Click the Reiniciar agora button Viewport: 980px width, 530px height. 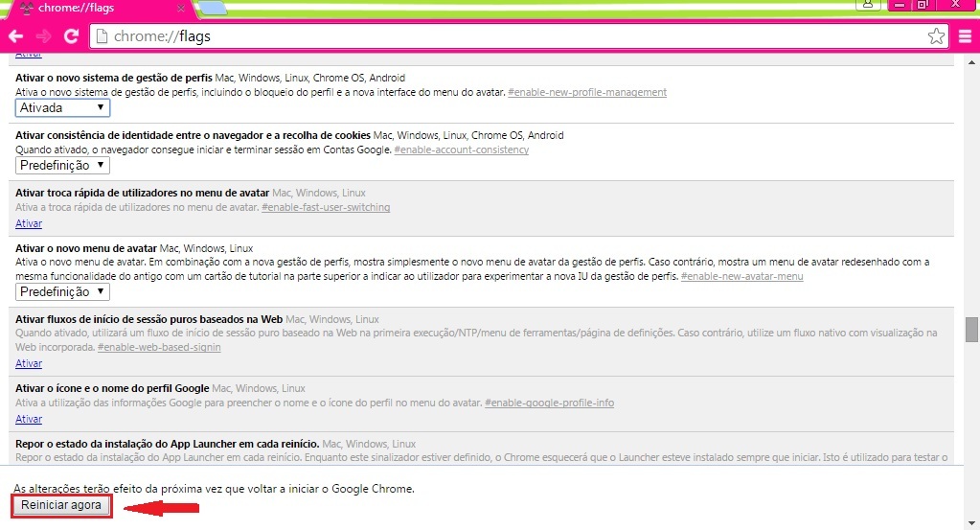coord(61,505)
